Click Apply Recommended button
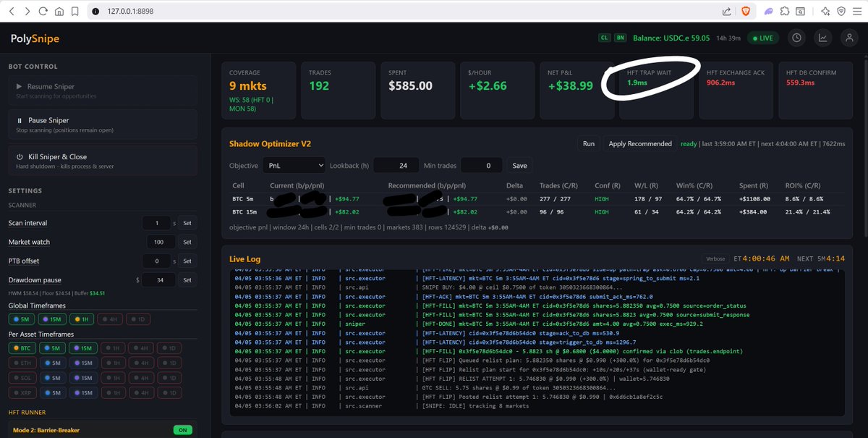 click(x=640, y=143)
